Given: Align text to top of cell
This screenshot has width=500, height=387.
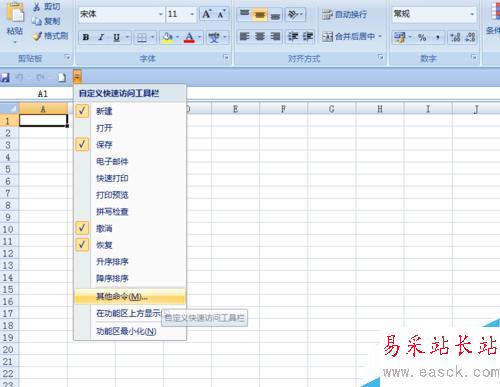Looking at the screenshot, I should tap(245, 14).
